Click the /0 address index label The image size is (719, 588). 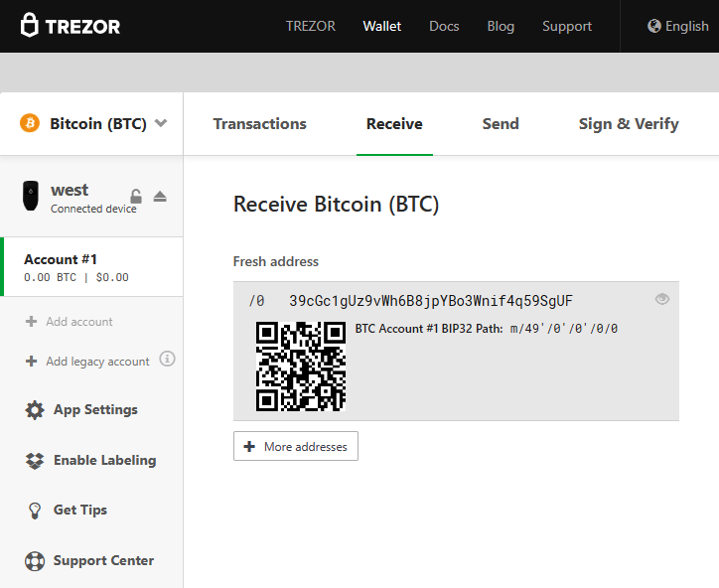[x=256, y=301]
